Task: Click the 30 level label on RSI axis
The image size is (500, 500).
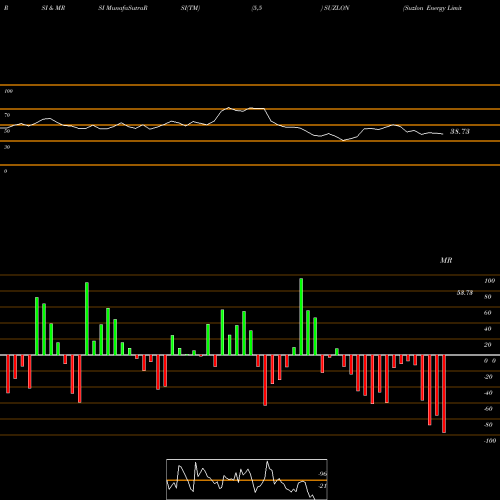Action: 7,147
